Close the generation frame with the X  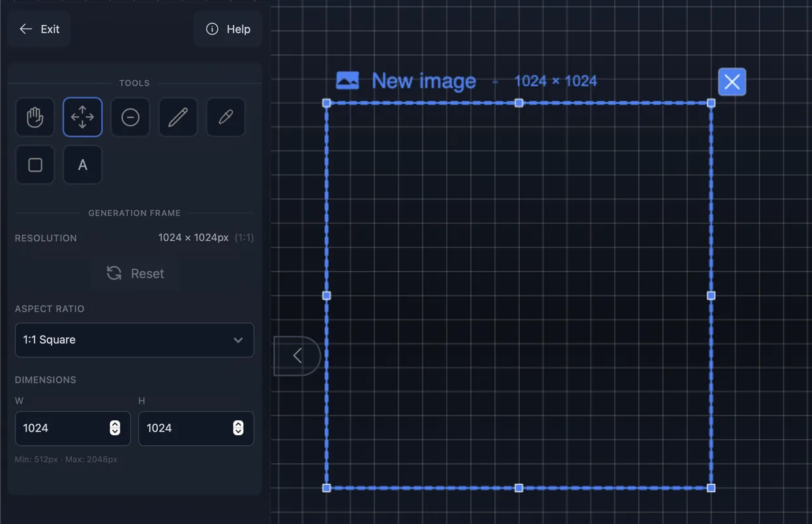coord(732,82)
